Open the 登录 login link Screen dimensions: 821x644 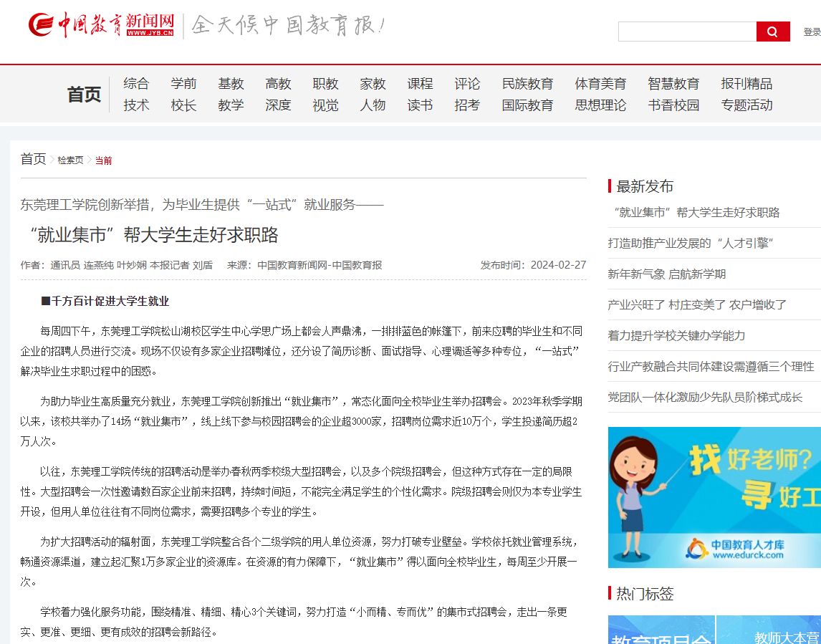[812, 32]
